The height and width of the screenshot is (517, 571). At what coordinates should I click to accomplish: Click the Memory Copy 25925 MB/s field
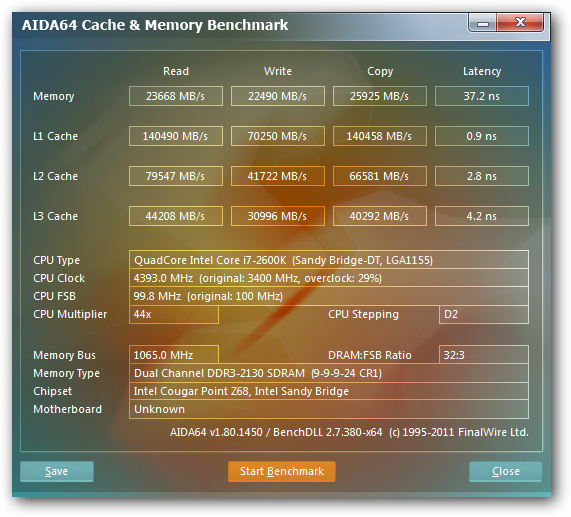[379, 96]
